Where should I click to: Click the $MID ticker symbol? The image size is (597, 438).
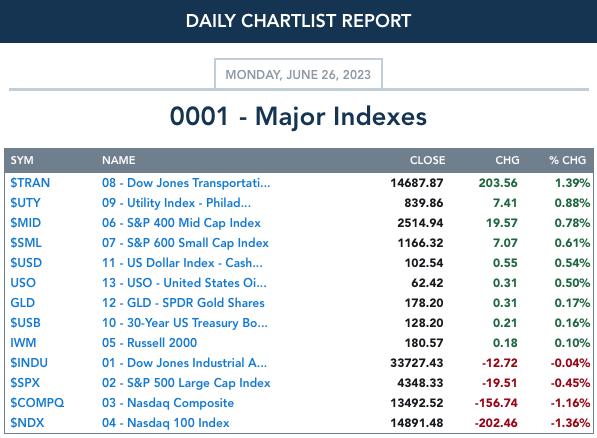point(26,223)
